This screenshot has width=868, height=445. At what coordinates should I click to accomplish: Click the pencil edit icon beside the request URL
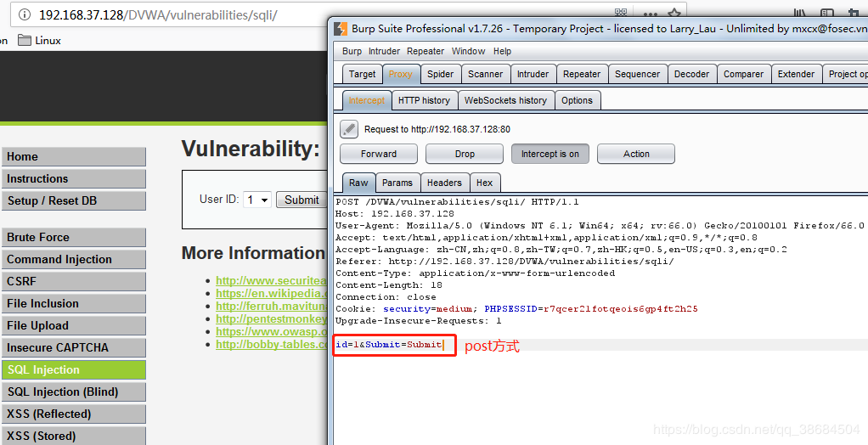(349, 129)
